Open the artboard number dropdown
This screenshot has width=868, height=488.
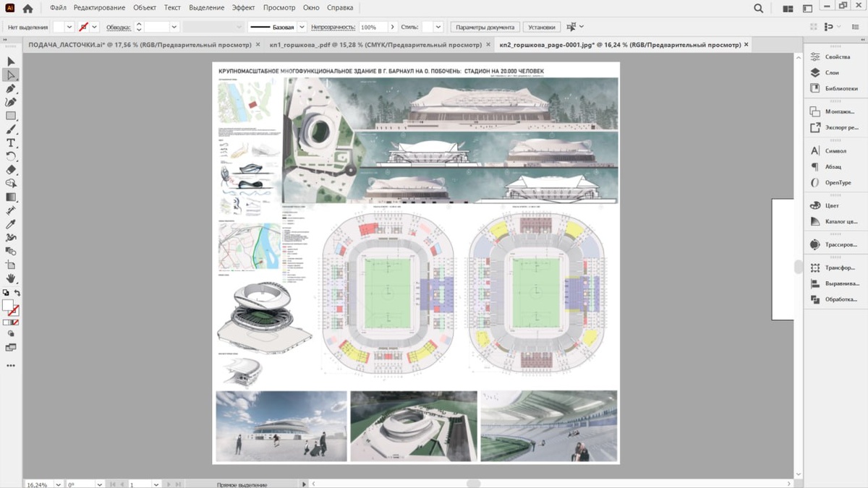coord(156,484)
